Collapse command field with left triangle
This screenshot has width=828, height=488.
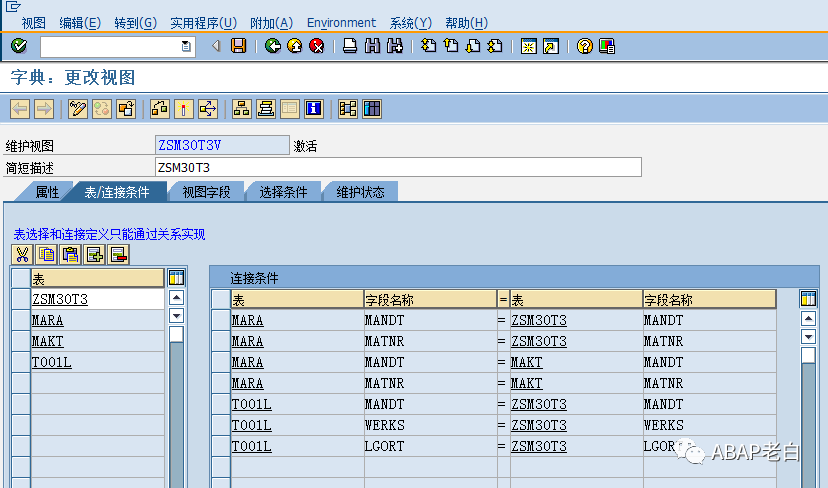click(216, 46)
